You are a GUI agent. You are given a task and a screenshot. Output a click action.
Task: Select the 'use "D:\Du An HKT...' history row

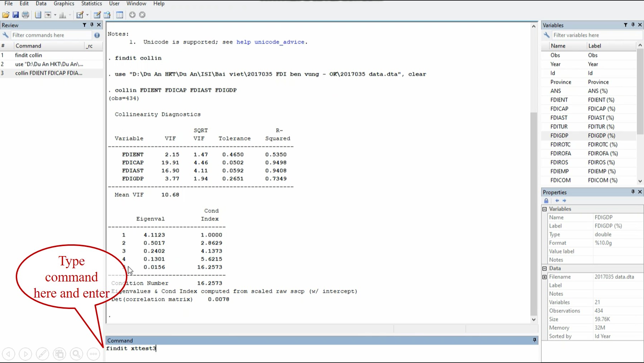52,64
